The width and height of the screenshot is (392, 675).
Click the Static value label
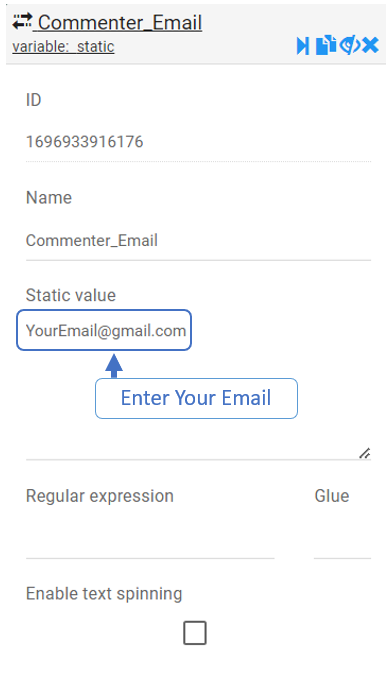[x=71, y=295]
